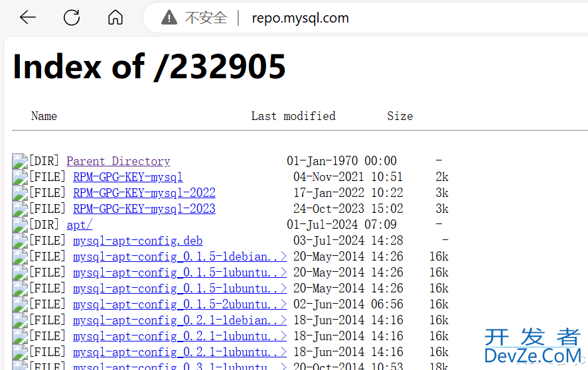588x370 pixels.
Task: Open the RPM-GPG-KEY-mysql file link
Action: click(x=128, y=177)
